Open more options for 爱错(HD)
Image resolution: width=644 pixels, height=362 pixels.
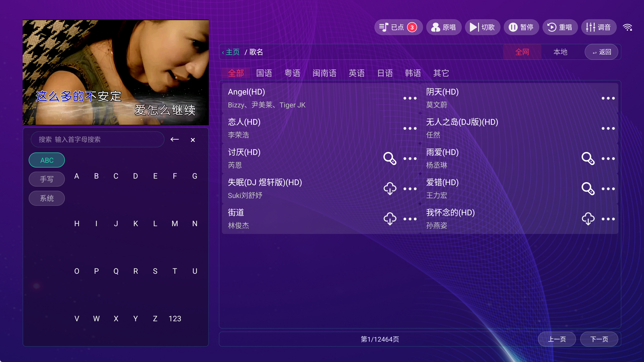tap(608, 189)
